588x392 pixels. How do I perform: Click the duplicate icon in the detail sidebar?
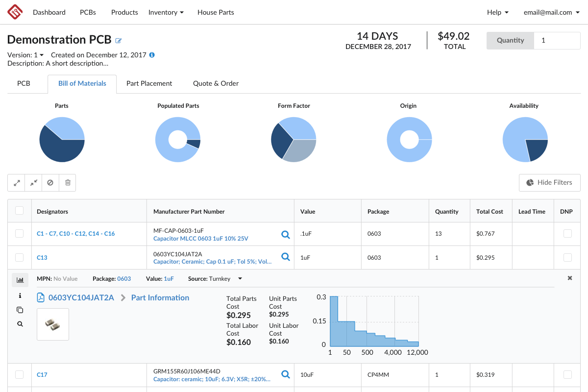click(x=20, y=310)
